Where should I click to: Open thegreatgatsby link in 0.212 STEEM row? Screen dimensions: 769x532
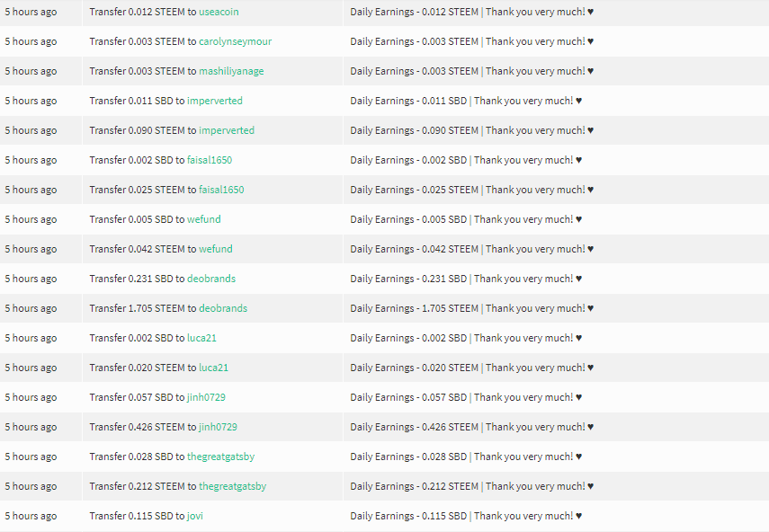pos(232,486)
